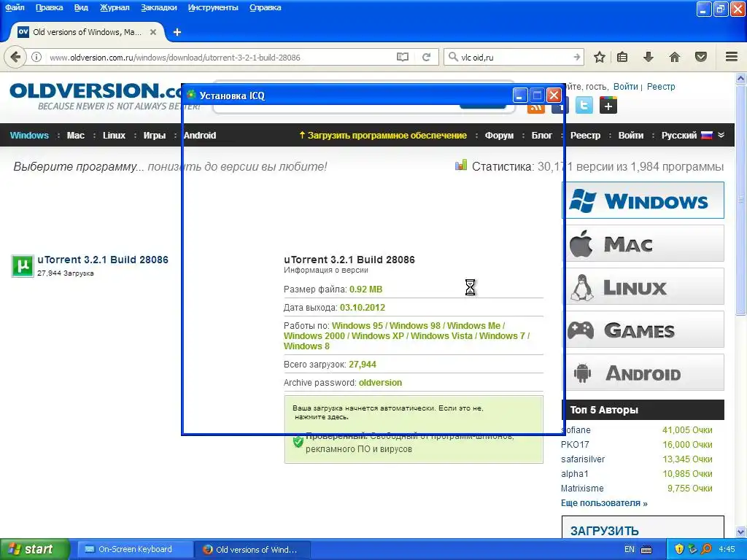747x560 pixels.
Task: Click Реестр link in the top header
Action: click(x=661, y=87)
